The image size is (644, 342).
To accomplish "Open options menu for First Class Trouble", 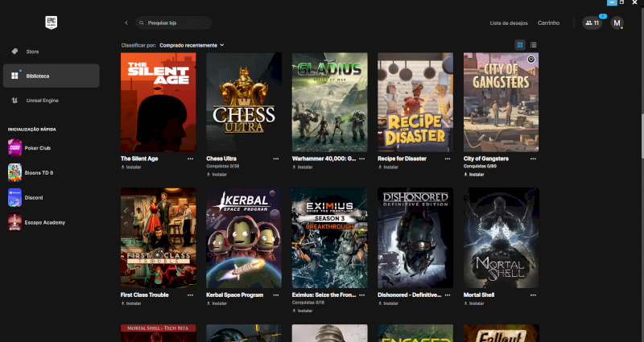I will [190, 295].
